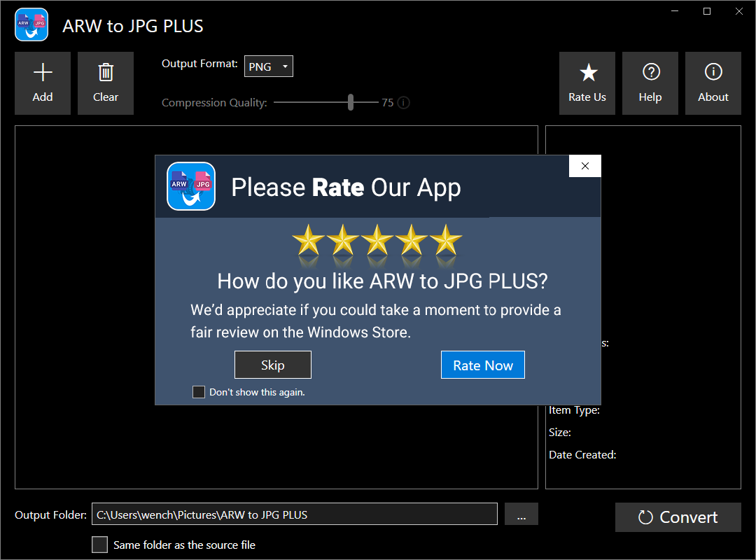
Task: Click the 'Size:' label
Action: click(x=560, y=432)
